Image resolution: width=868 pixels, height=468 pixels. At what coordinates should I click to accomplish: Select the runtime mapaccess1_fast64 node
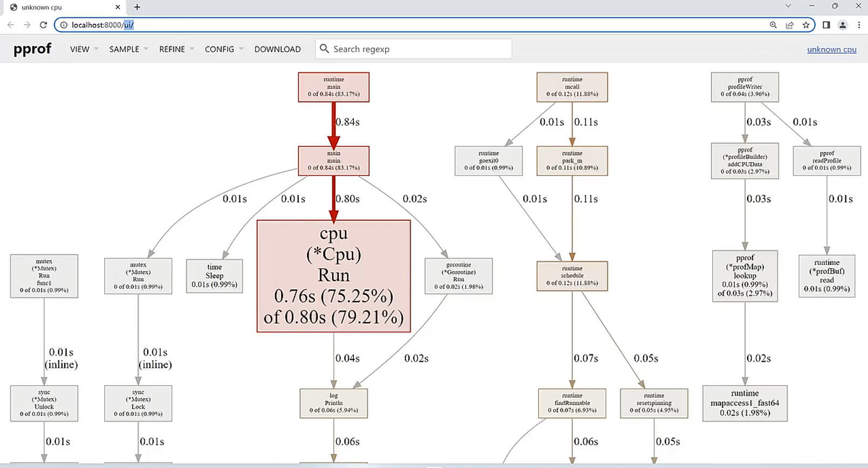tap(744, 403)
